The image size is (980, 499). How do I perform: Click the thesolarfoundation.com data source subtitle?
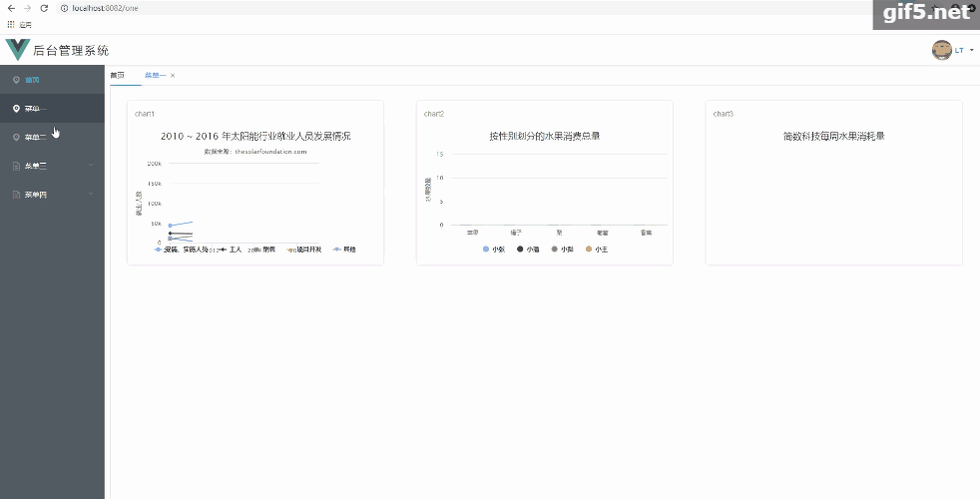pos(255,152)
